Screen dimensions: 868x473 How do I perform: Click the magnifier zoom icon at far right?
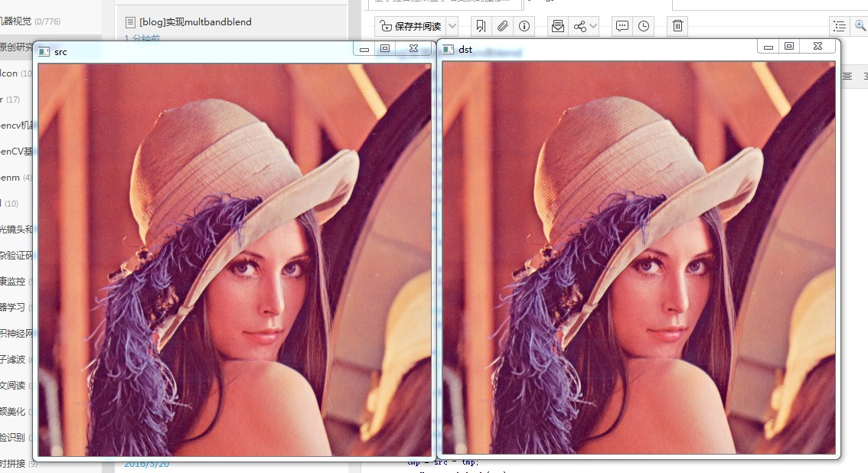[x=861, y=26]
